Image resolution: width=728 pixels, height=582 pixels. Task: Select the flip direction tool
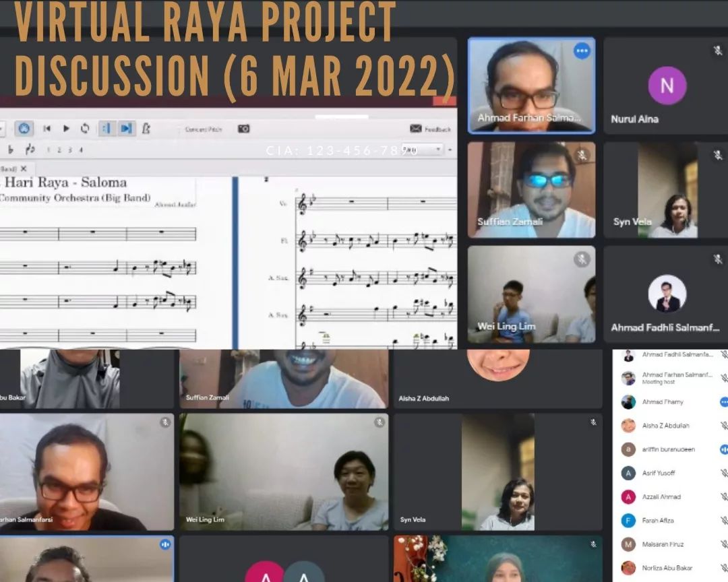click(x=30, y=149)
